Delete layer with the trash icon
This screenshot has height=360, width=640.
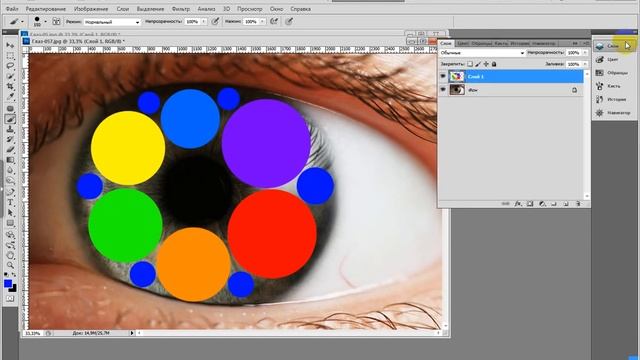[x=578, y=204]
